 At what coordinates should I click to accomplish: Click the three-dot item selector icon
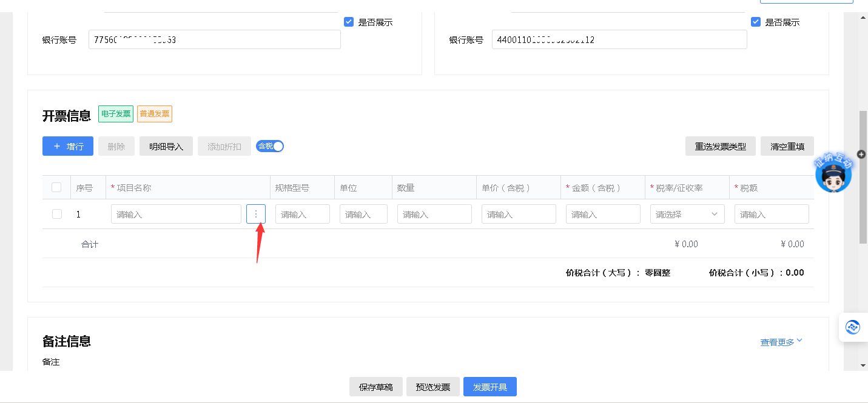[256, 214]
